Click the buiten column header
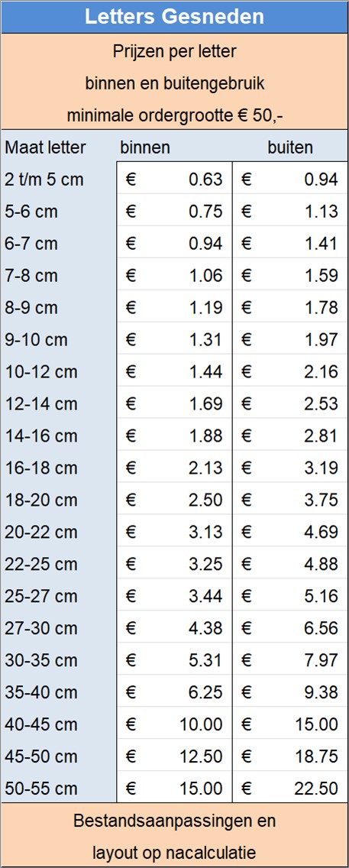 tap(290, 147)
